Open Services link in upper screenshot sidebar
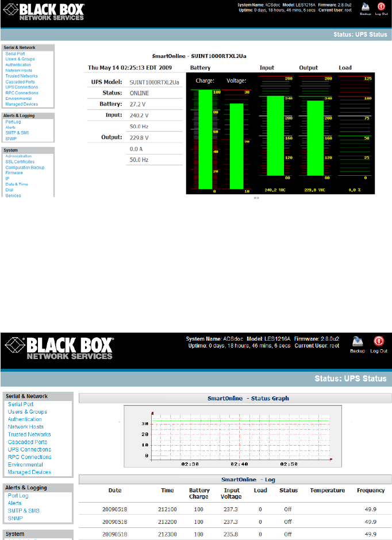392x540 pixels. coord(13,196)
